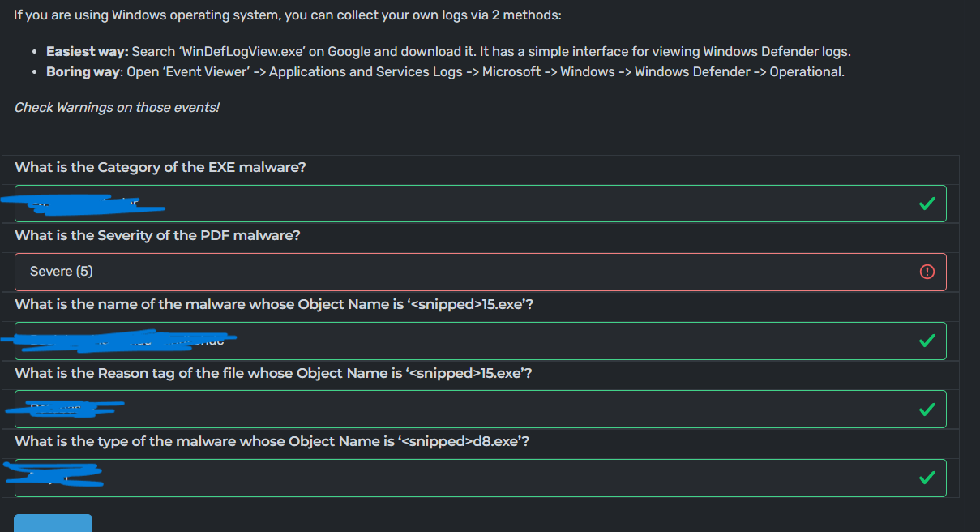The image size is (980, 532).
Task: Click the question asking for the Reason tag
Action: (273, 373)
